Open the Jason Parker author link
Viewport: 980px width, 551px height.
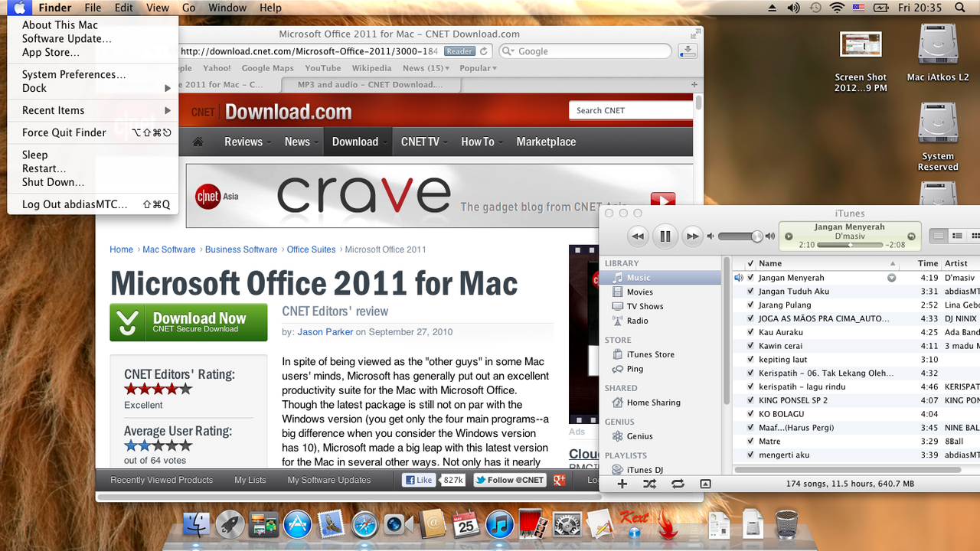pos(325,332)
